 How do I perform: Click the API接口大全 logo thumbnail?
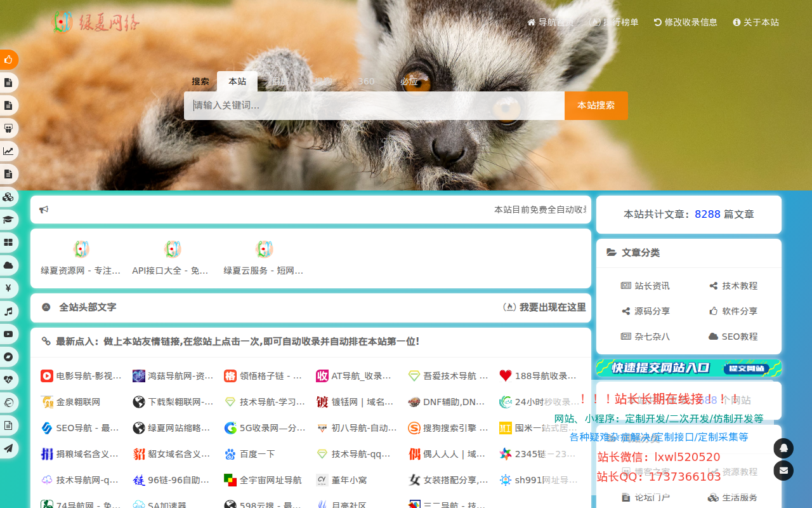[x=173, y=249]
